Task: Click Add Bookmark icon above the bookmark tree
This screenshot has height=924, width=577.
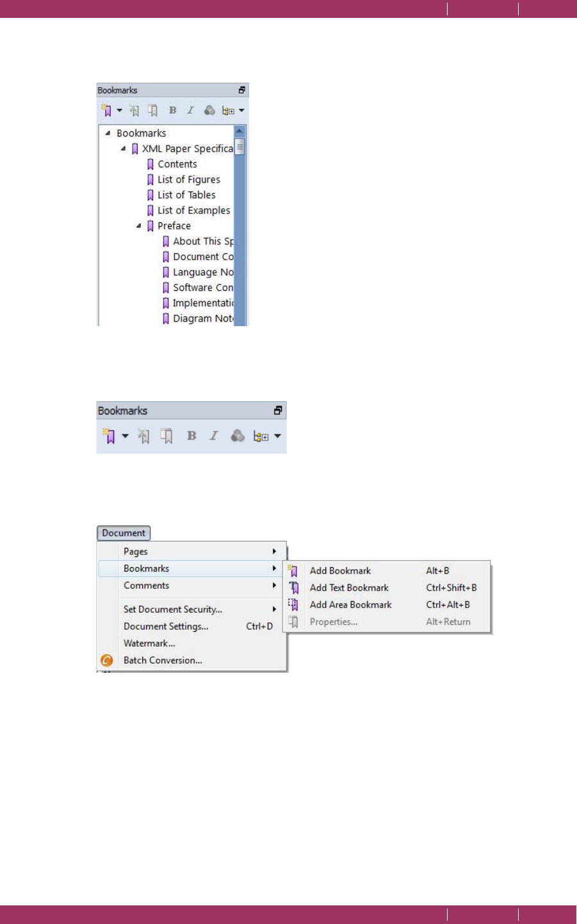Action: [106, 110]
